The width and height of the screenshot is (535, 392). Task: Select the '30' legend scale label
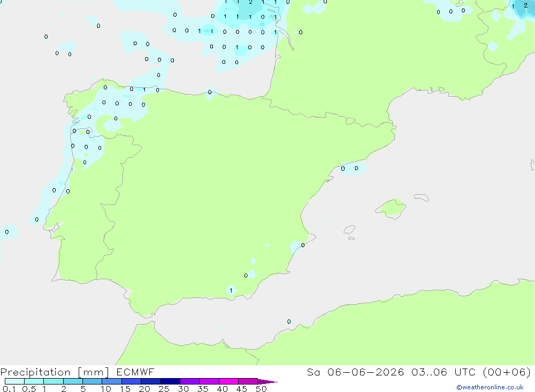point(183,389)
